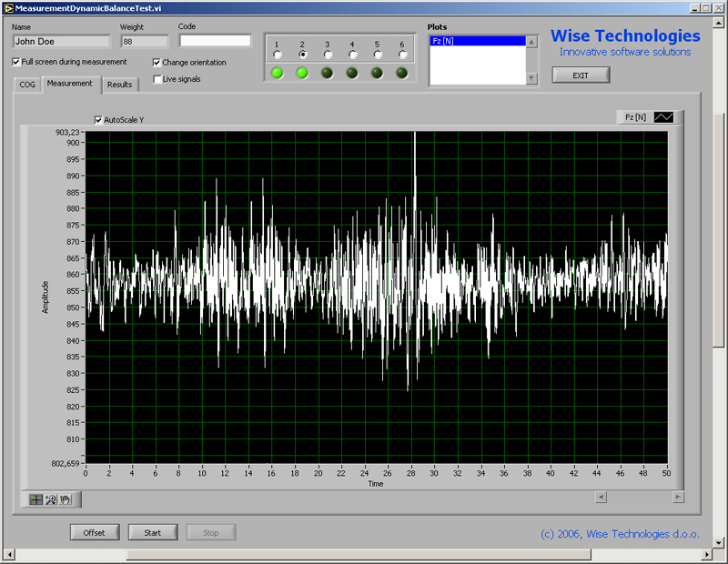Click dark indicator LED under channel 4

352,73
